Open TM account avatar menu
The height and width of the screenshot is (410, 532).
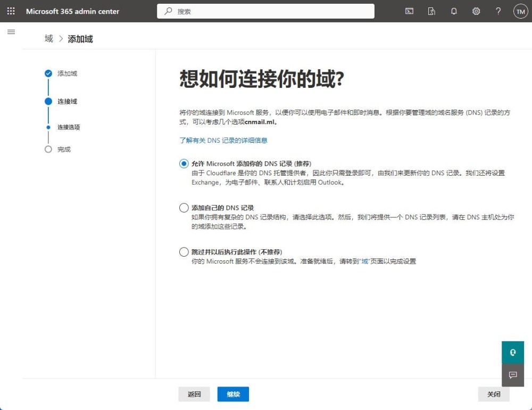coord(520,11)
